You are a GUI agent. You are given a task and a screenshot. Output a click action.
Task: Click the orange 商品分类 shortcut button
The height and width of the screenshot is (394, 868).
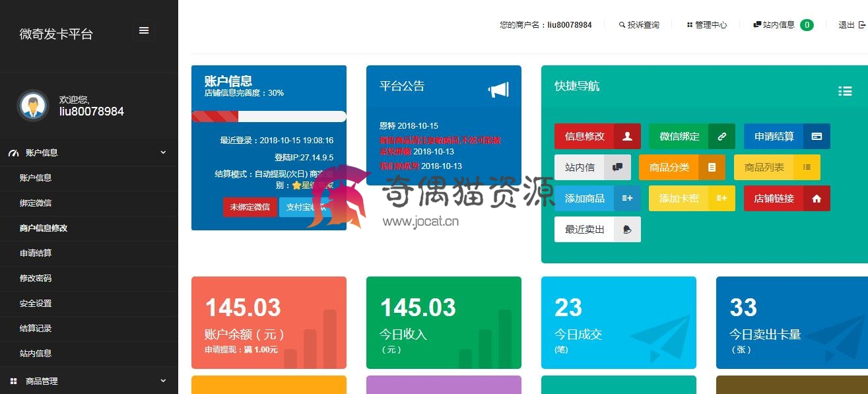point(683,167)
